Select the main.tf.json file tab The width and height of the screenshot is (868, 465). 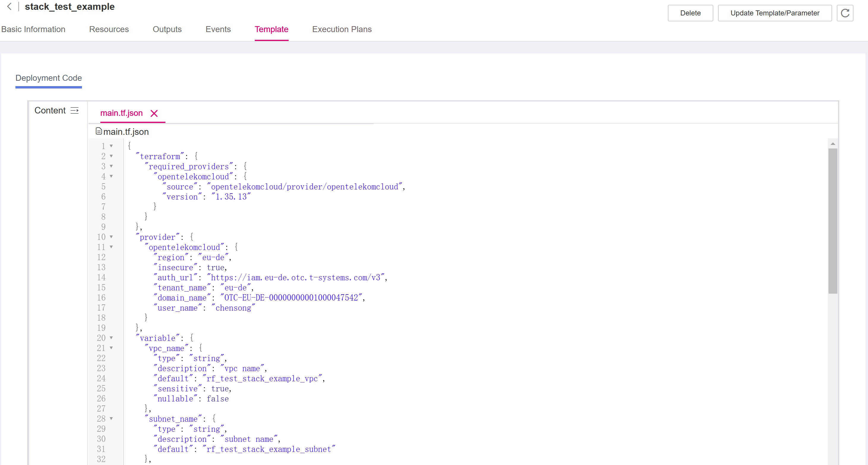[121, 113]
